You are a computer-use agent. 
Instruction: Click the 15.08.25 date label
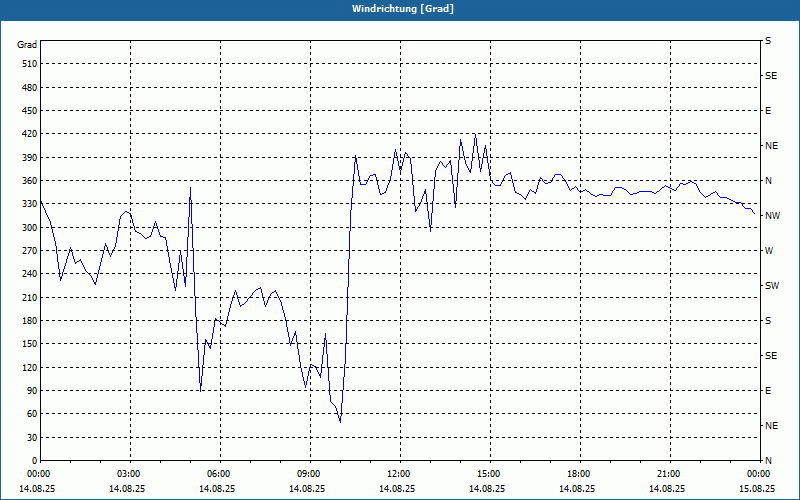pyautogui.click(x=757, y=488)
